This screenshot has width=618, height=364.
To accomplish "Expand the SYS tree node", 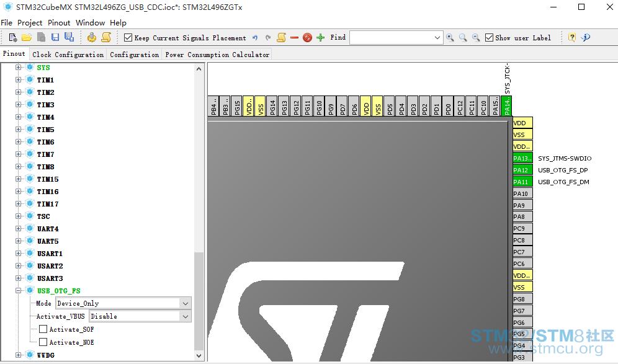I will point(18,68).
